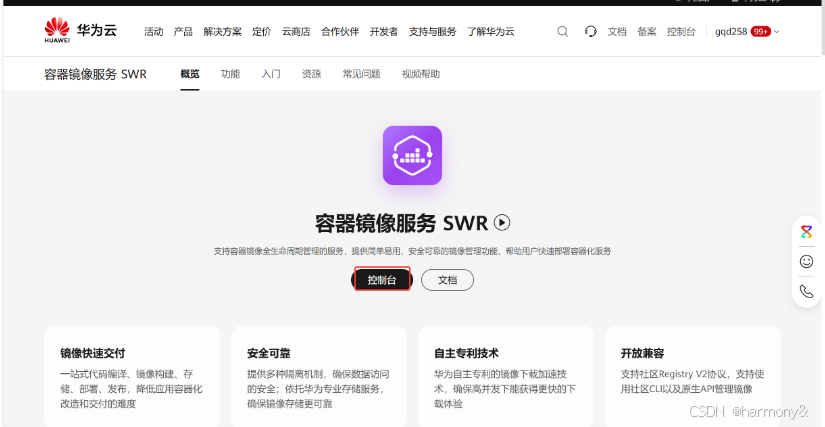Click the 镜像快速交付 card title
This screenshot has width=825, height=427.
(x=93, y=353)
